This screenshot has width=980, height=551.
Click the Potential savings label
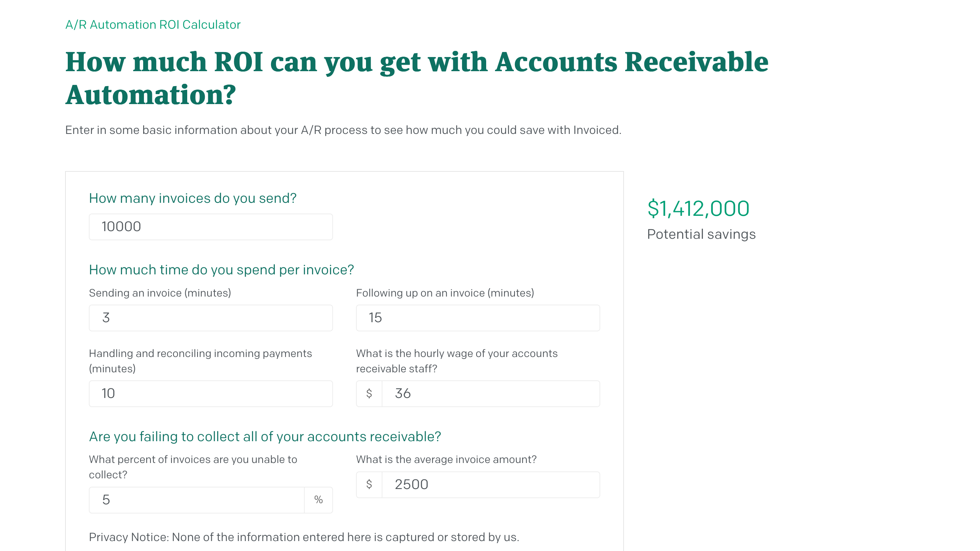[701, 234]
